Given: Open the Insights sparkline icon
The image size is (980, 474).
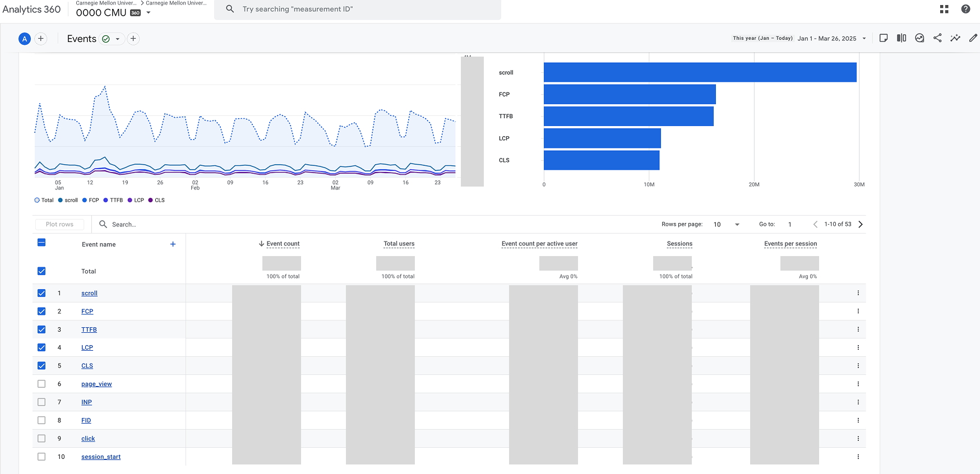Looking at the screenshot, I should [955, 38].
